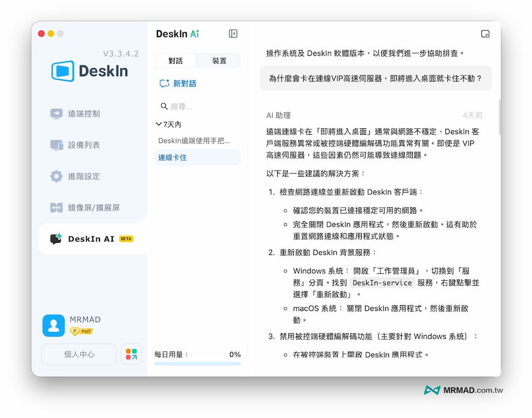This screenshot has height=418, width=532.
Task: Click the MRMAD user avatar
Action: click(x=53, y=325)
